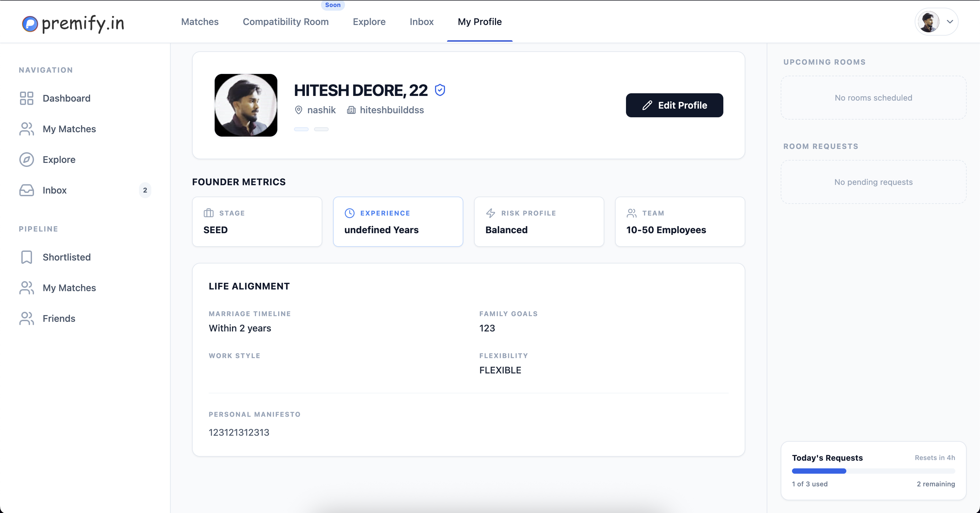
Task: Select the Shortlisted bookmark icon
Action: [x=26, y=257]
